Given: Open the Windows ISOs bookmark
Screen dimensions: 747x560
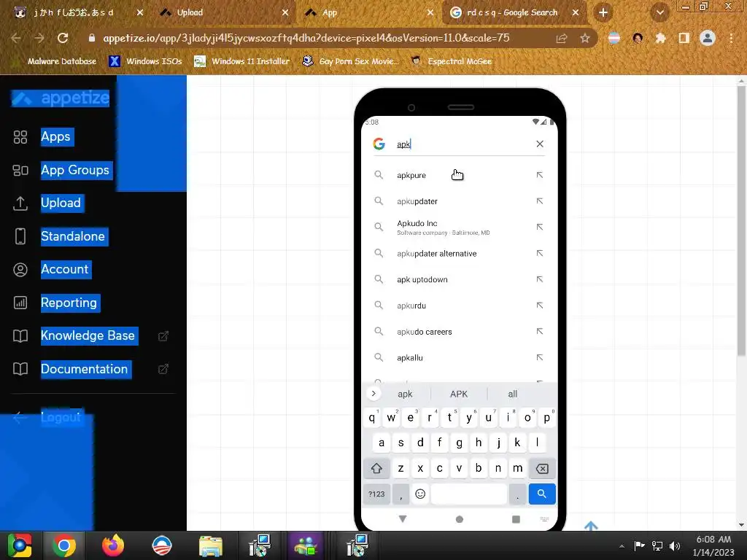Looking at the screenshot, I should [x=146, y=61].
